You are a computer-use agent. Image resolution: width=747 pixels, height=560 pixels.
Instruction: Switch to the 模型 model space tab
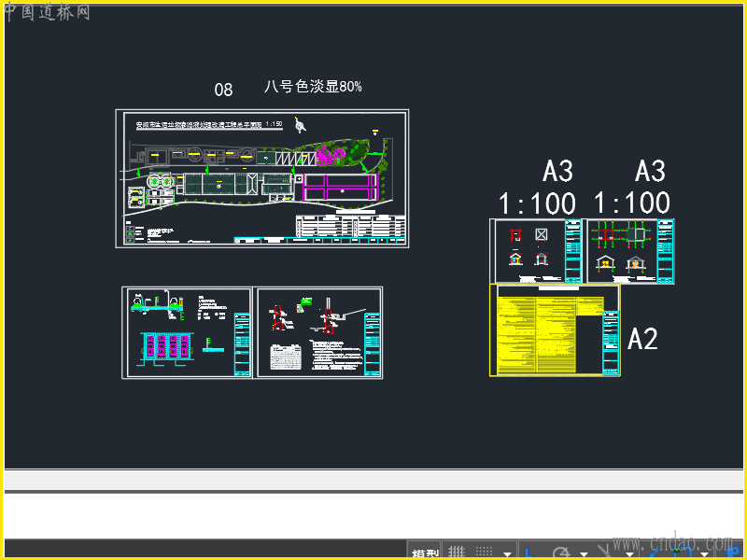coord(425,553)
